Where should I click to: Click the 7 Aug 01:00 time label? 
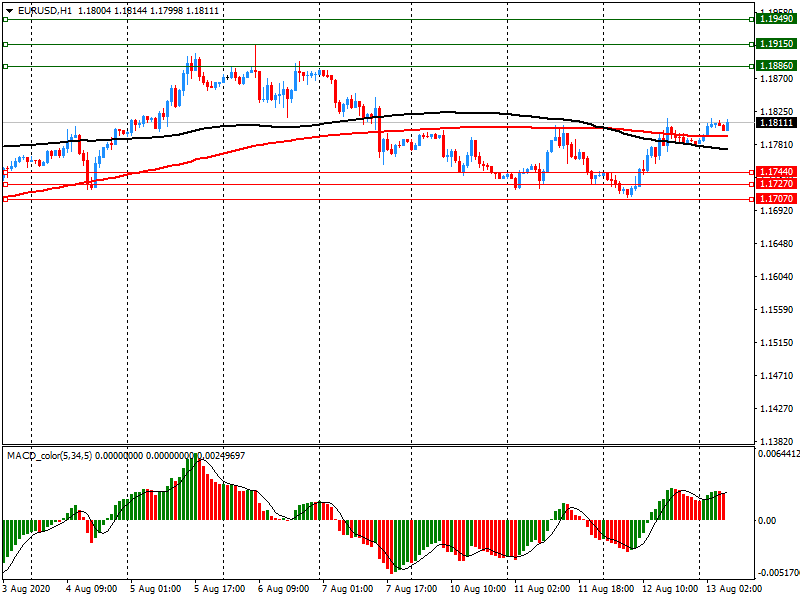tap(347, 589)
